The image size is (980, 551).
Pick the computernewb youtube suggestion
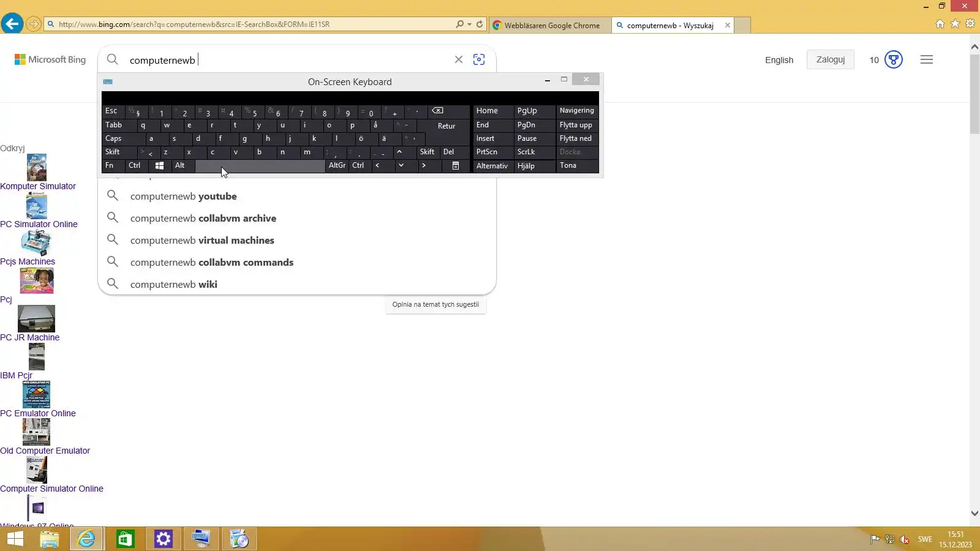(297, 196)
